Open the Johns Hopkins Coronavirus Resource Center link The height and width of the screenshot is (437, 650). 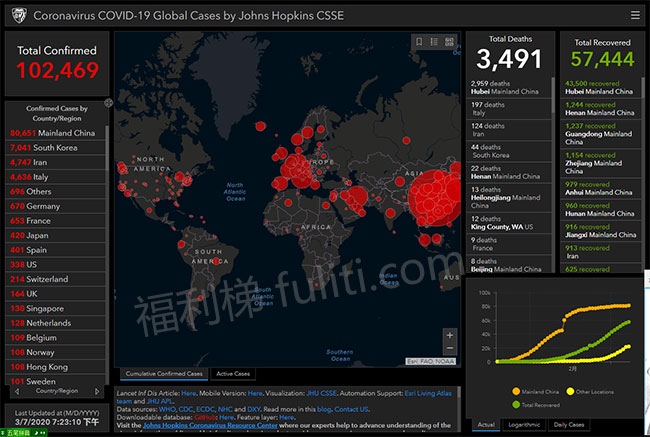[x=220, y=426]
